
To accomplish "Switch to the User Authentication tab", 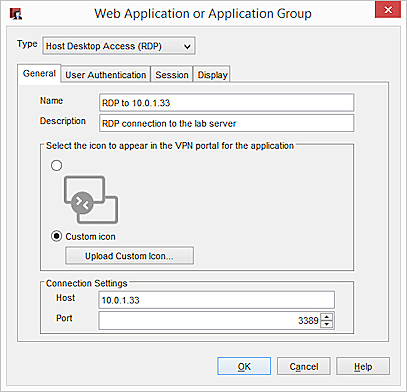I will (x=106, y=75).
